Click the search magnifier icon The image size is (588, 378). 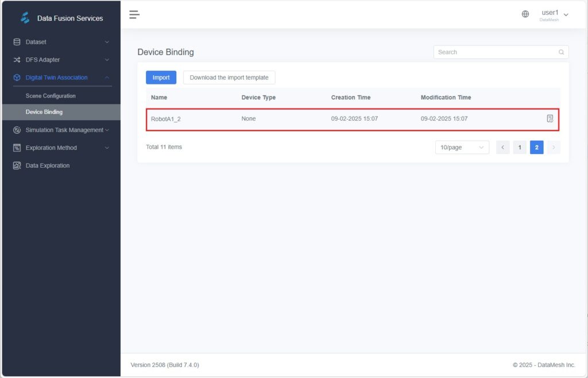tap(561, 52)
